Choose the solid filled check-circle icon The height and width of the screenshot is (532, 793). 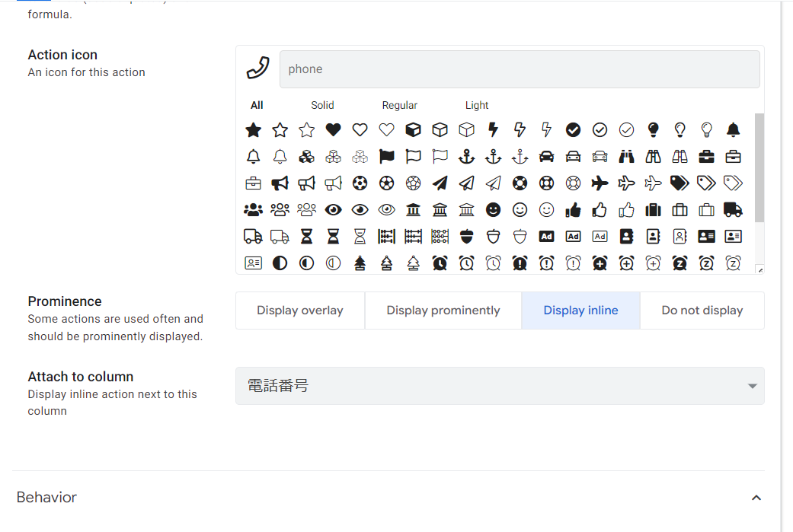point(573,130)
